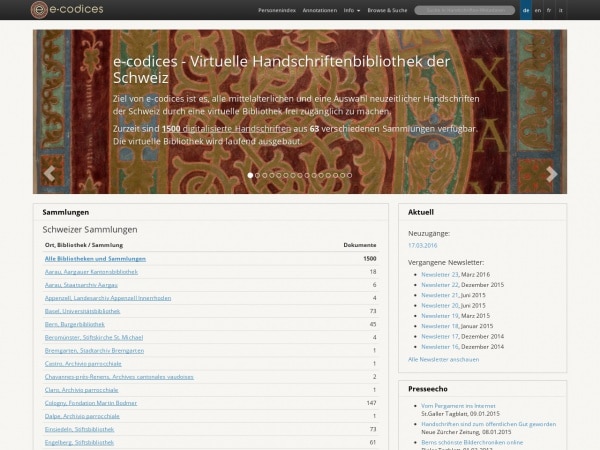Open Newsletter 20 link
This screenshot has height=450, width=600.
point(440,305)
